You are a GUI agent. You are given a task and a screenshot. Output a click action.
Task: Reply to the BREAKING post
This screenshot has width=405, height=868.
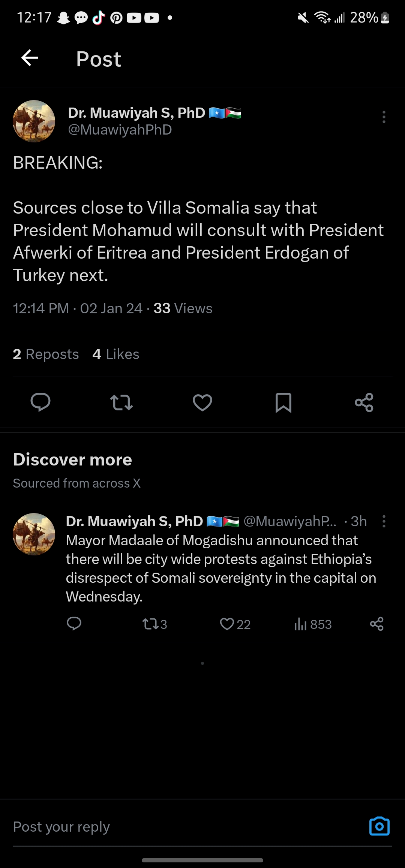point(40,403)
